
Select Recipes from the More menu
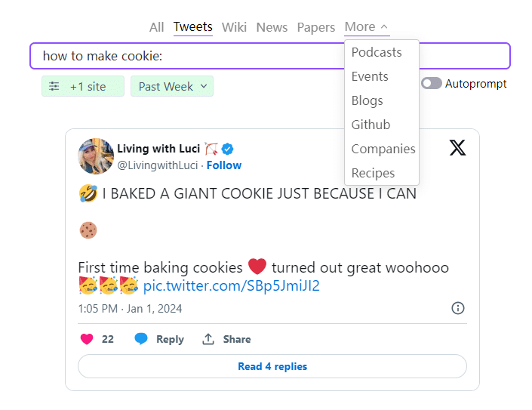pos(373,173)
